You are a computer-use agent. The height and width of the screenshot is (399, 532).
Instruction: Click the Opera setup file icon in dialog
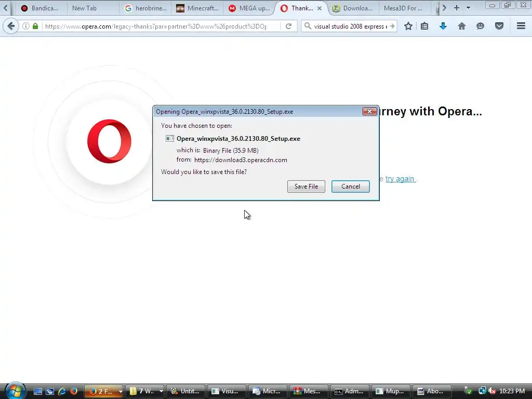pyautogui.click(x=170, y=138)
